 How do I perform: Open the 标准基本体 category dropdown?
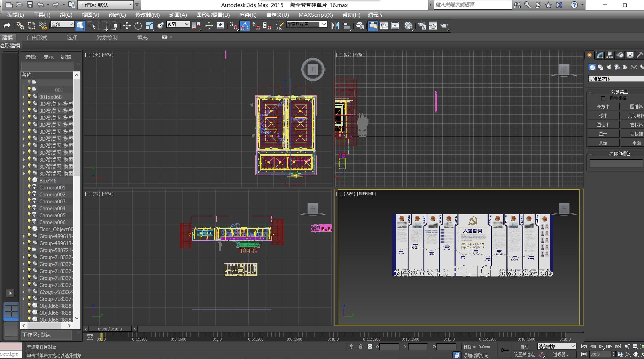pyautogui.click(x=615, y=79)
